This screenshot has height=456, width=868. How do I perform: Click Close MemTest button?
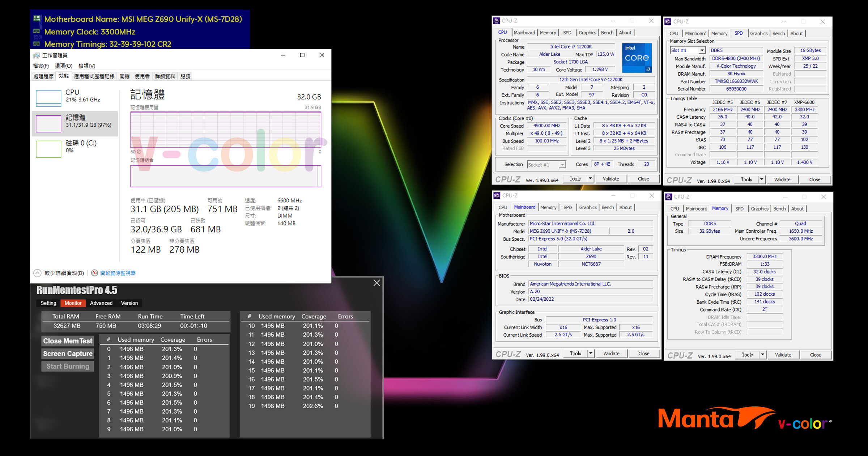tap(68, 341)
